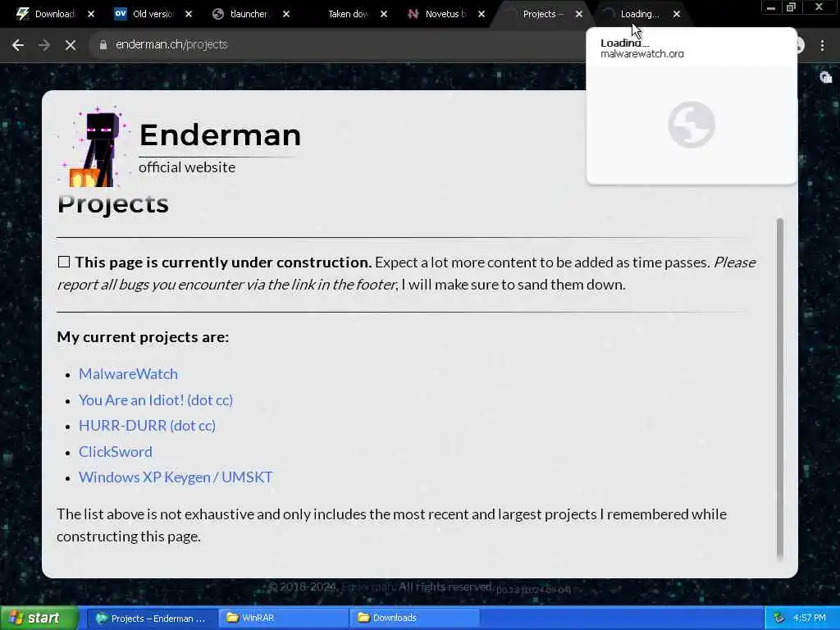Click the padlock site info icon
The image size is (840, 630).
pos(103,45)
